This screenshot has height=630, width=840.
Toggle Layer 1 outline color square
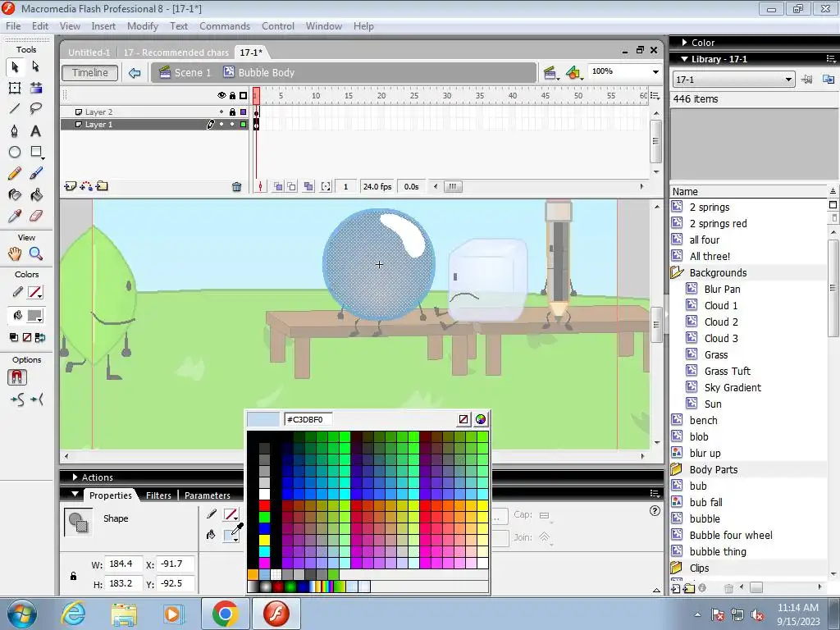[x=243, y=125]
